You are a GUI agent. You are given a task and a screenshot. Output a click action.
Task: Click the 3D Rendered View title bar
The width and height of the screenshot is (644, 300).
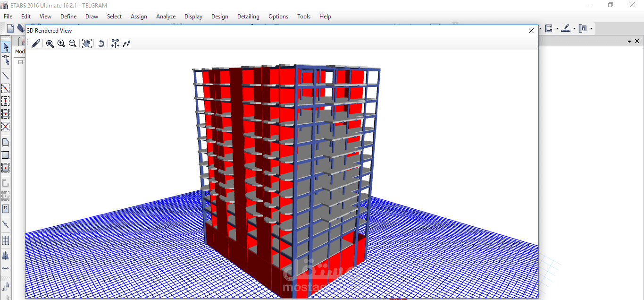(282, 31)
